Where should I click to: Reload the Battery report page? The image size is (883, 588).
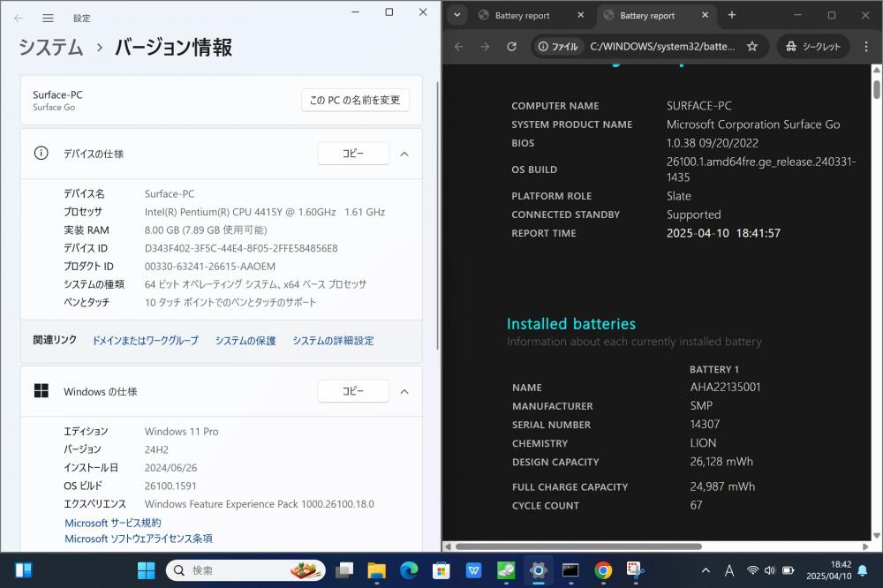tap(511, 47)
